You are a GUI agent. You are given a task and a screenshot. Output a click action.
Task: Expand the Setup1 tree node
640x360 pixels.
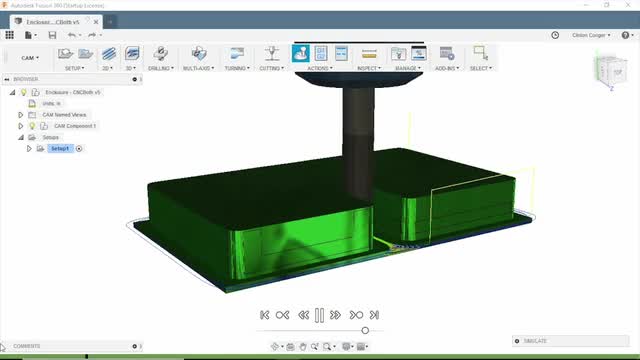29,149
